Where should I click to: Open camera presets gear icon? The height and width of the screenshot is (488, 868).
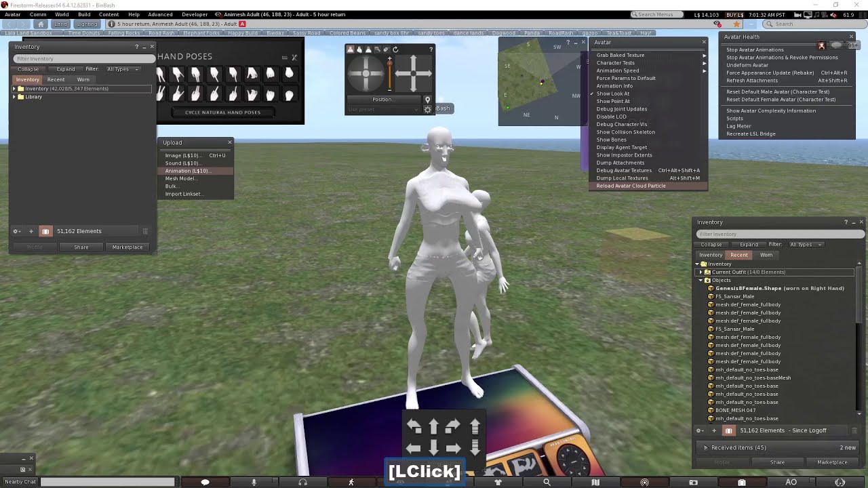(427, 109)
